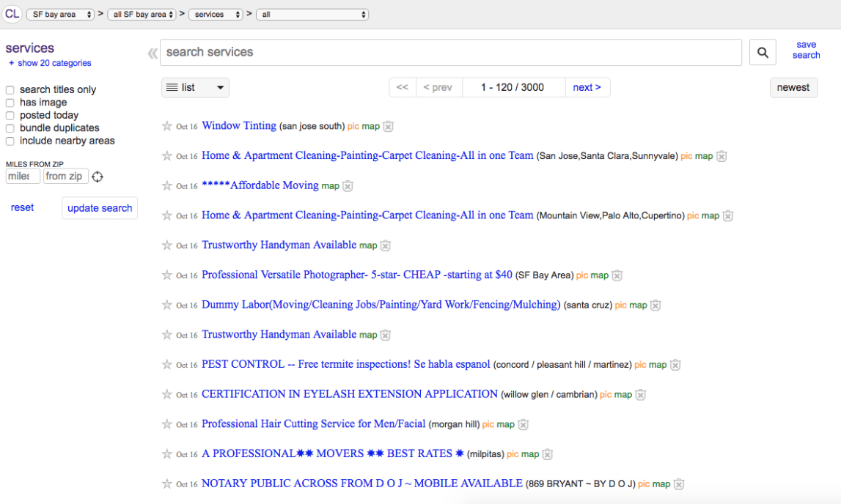Star the Professional Hair Cutting listing
841x504 pixels.
(x=166, y=424)
